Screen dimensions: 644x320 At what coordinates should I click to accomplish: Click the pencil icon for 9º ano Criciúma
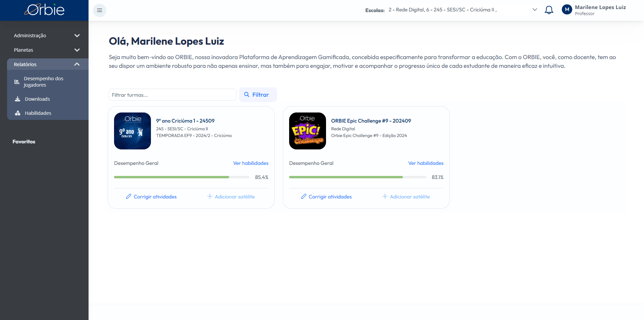click(x=128, y=196)
